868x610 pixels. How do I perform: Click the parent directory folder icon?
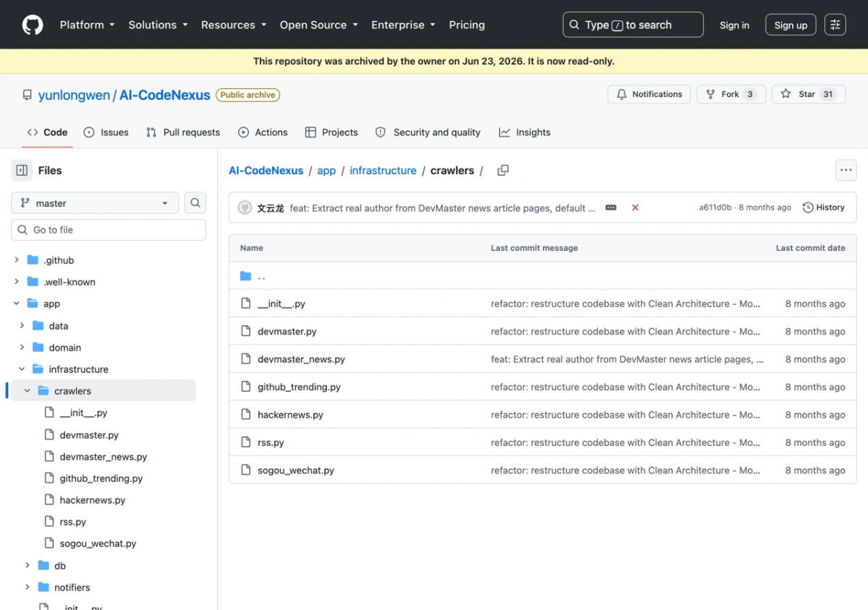click(246, 276)
